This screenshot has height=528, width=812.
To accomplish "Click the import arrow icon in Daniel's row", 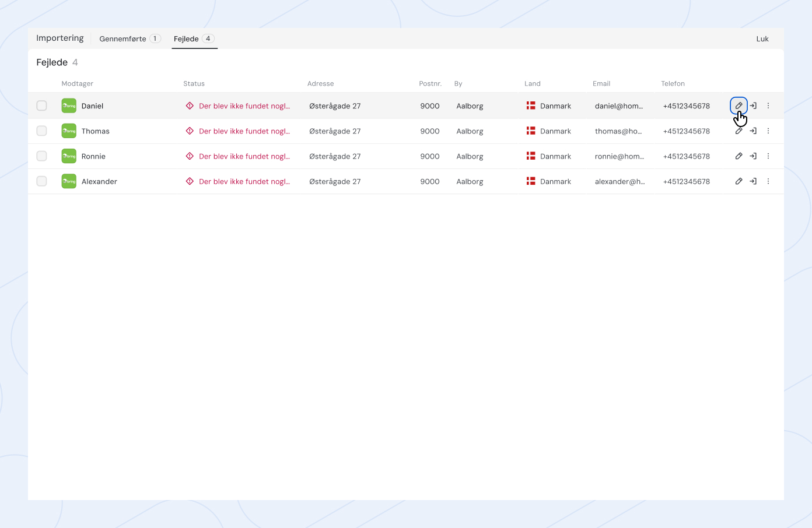I will [x=753, y=105].
